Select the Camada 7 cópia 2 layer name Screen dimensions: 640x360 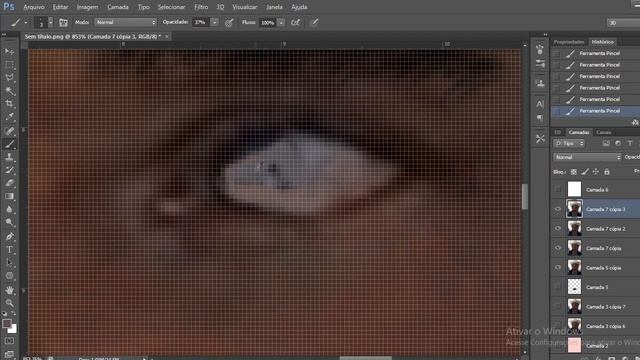(x=606, y=229)
